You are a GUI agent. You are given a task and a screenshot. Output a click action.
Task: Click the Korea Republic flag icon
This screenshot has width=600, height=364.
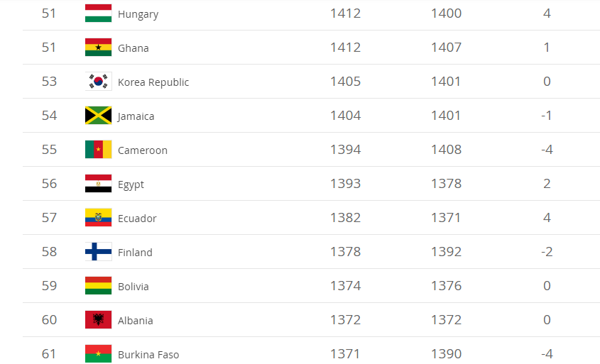(x=98, y=82)
